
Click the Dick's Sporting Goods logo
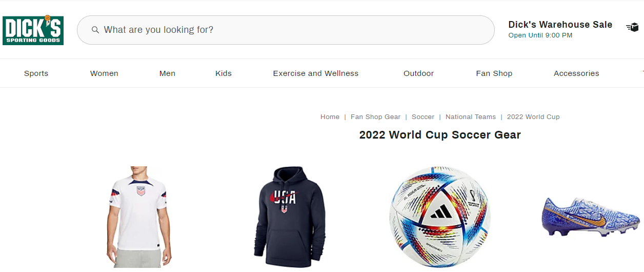coord(33,30)
